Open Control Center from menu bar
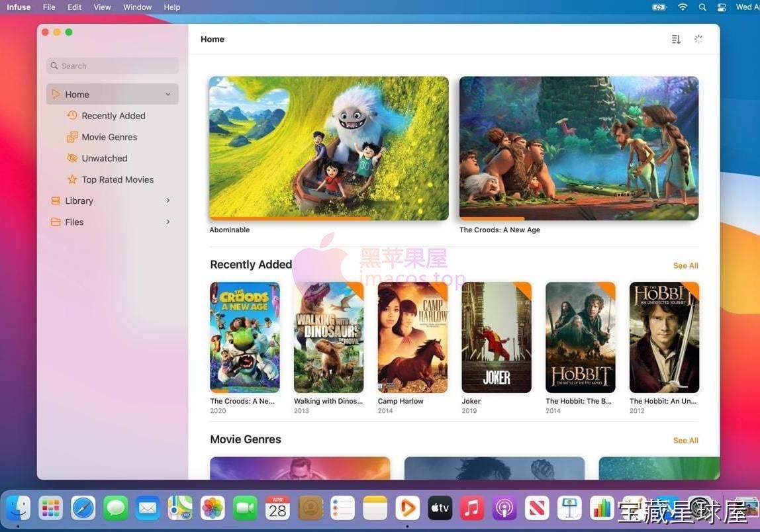This screenshot has height=532, width=760. tap(722, 7)
